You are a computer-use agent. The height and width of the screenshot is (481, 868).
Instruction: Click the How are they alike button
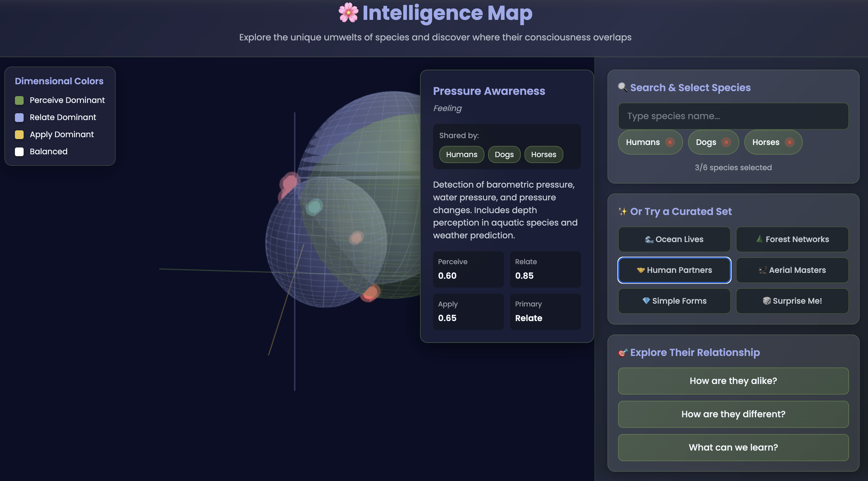click(733, 381)
